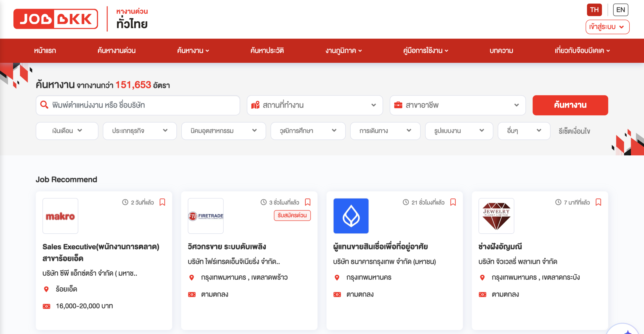Open the makro company logo
This screenshot has height=334, width=644.
[60, 216]
